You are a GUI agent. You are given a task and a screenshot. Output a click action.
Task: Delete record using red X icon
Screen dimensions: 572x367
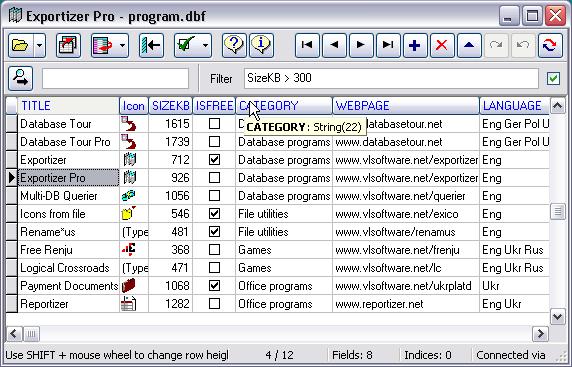coord(442,45)
